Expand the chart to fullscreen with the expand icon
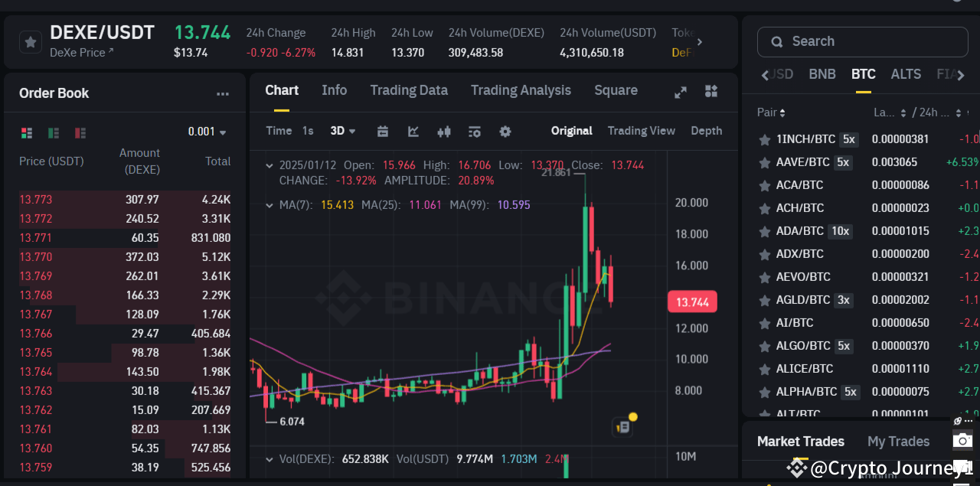The height and width of the screenshot is (486, 980). (x=680, y=91)
